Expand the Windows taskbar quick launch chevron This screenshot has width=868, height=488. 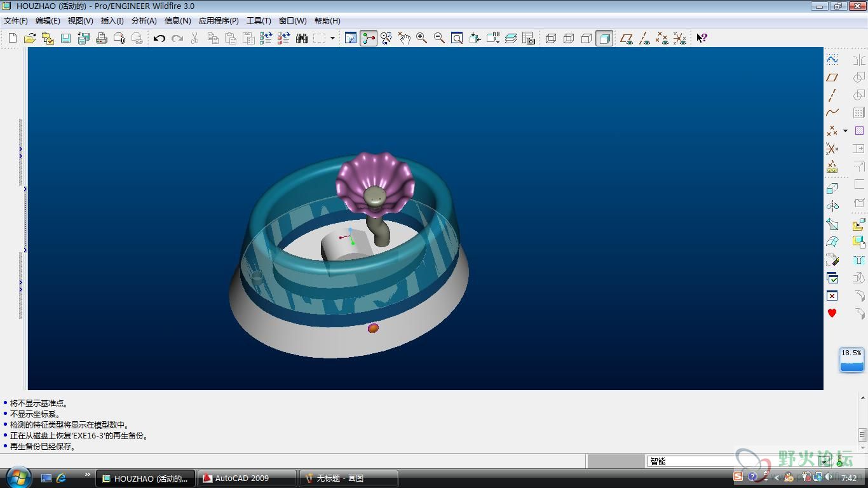(x=87, y=475)
